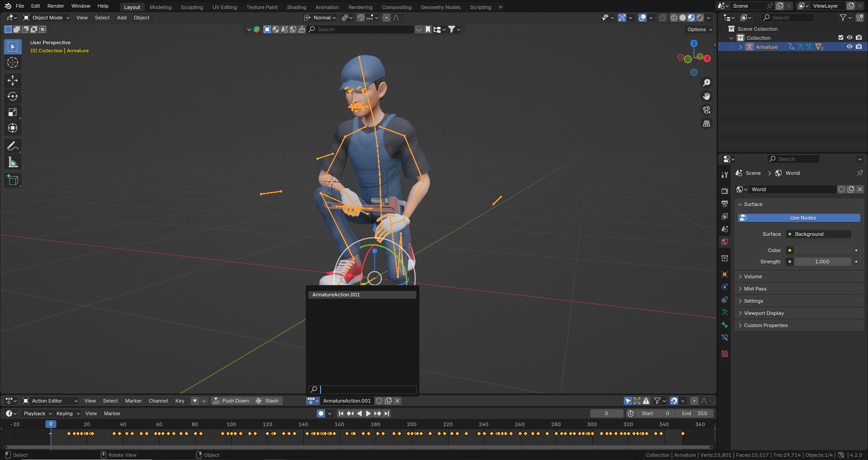This screenshot has width=868, height=460.
Task: Switch to the Geometry Nodes workspace tab
Action: 440,7
